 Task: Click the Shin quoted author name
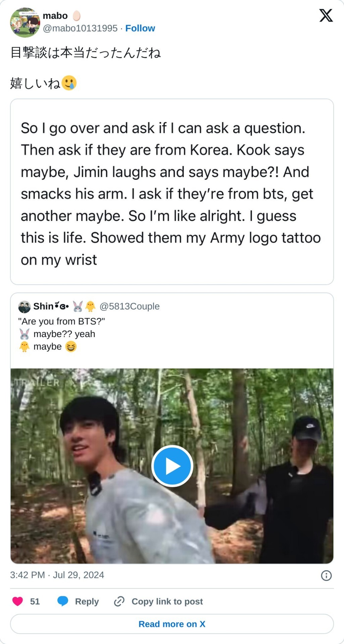(x=43, y=307)
